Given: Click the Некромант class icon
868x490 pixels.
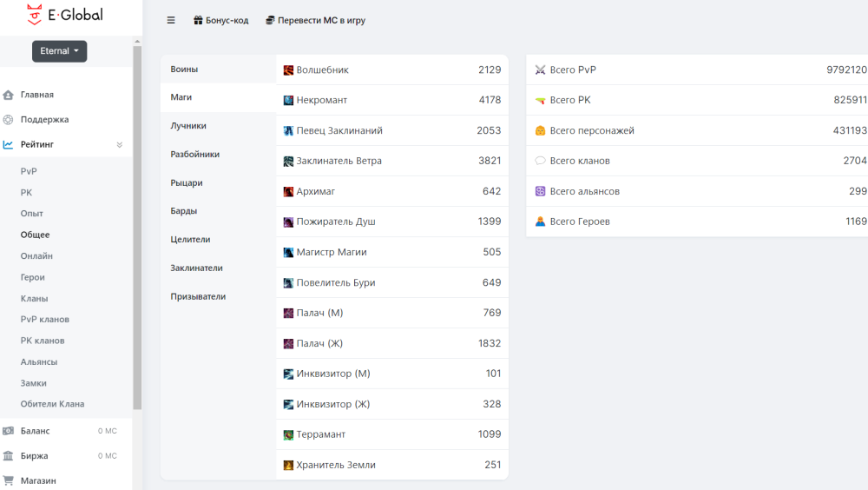Looking at the screenshot, I should pos(288,100).
